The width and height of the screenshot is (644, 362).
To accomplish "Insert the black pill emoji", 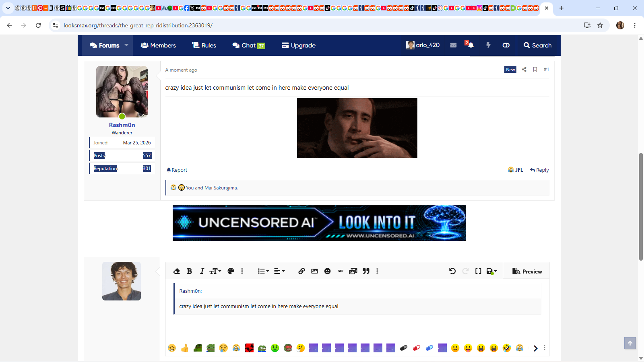I will point(404,348).
